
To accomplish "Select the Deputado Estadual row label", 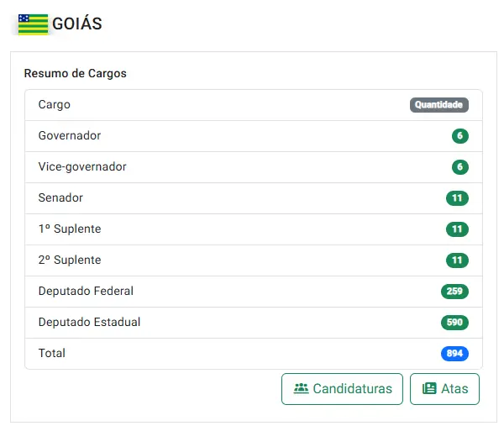I will coord(89,322).
